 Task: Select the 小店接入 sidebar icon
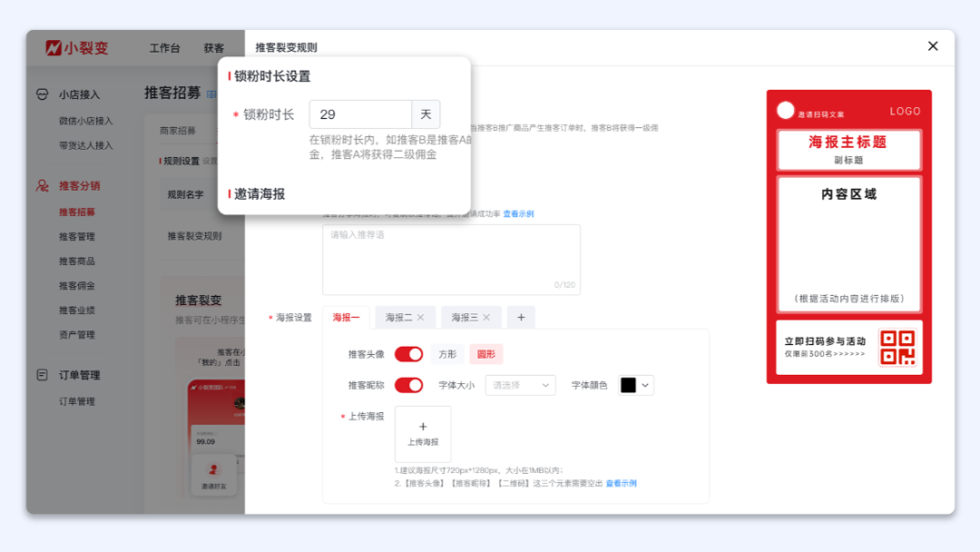pos(42,94)
